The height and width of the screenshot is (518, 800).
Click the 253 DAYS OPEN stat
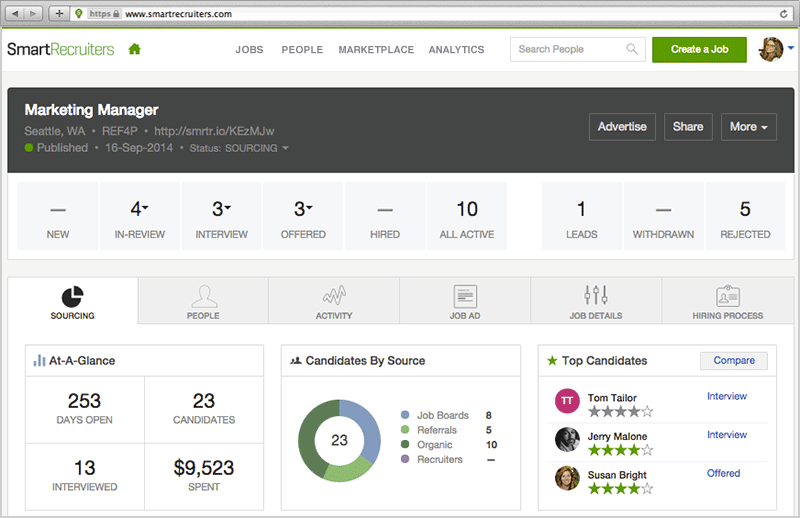click(85, 409)
